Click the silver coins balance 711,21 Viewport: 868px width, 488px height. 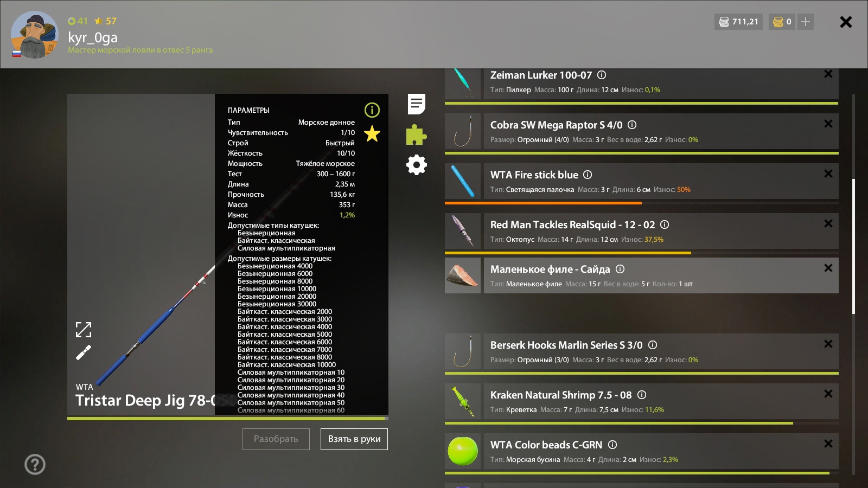(x=738, y=22)
